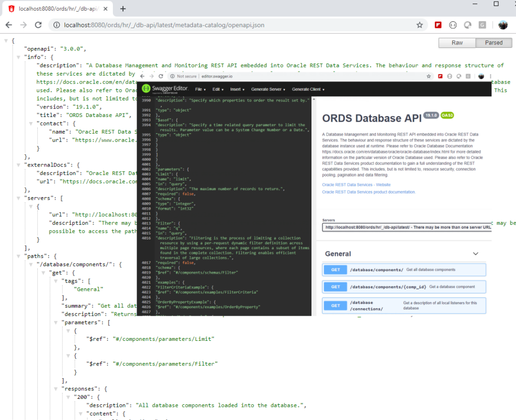Go back using the outer browser back arrow

point(9,25)
